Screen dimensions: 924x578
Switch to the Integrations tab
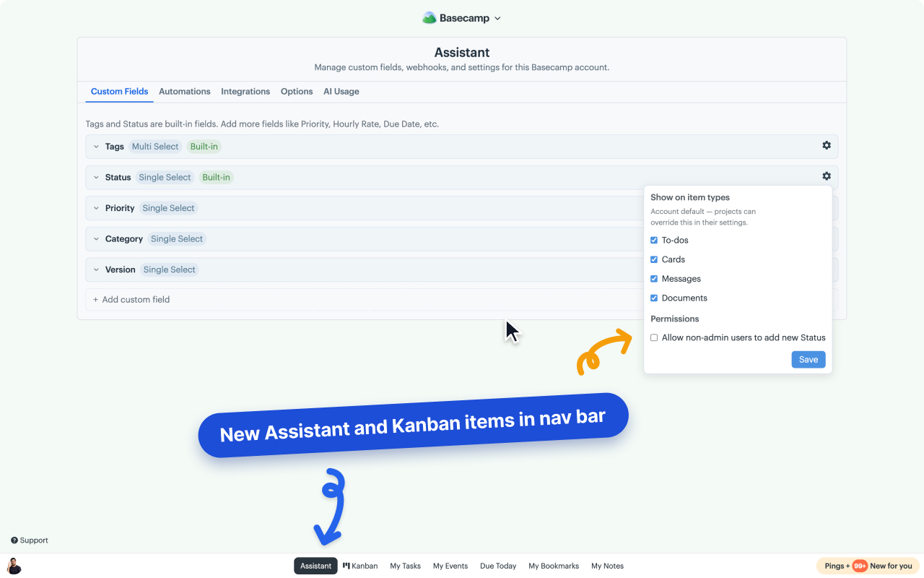tap(245, 92)
